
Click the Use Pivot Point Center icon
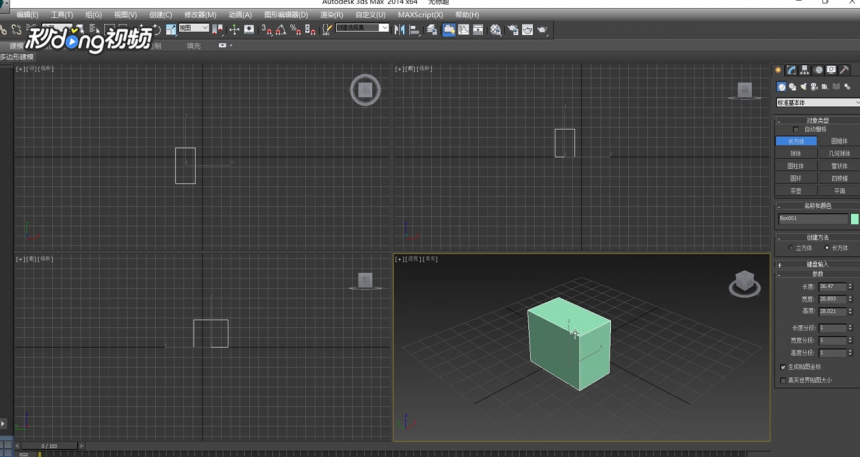(x=218, y=30)
